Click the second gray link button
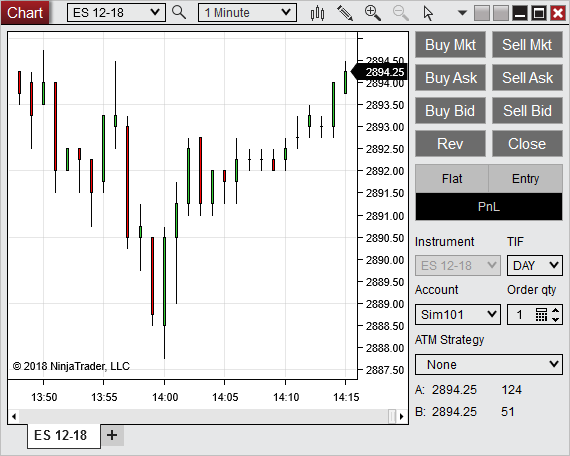The image size is (570, 456). [501, 13]
